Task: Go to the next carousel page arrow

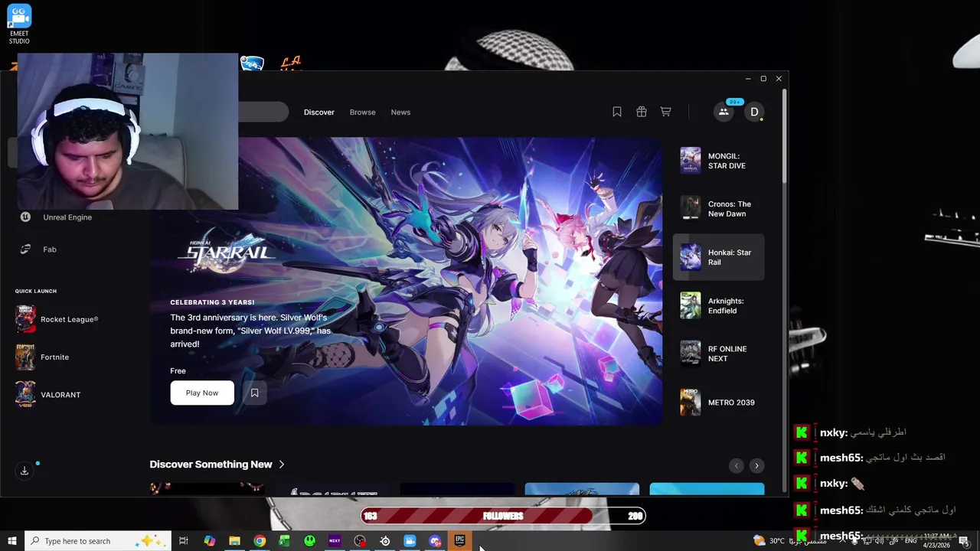Action: 756,465
